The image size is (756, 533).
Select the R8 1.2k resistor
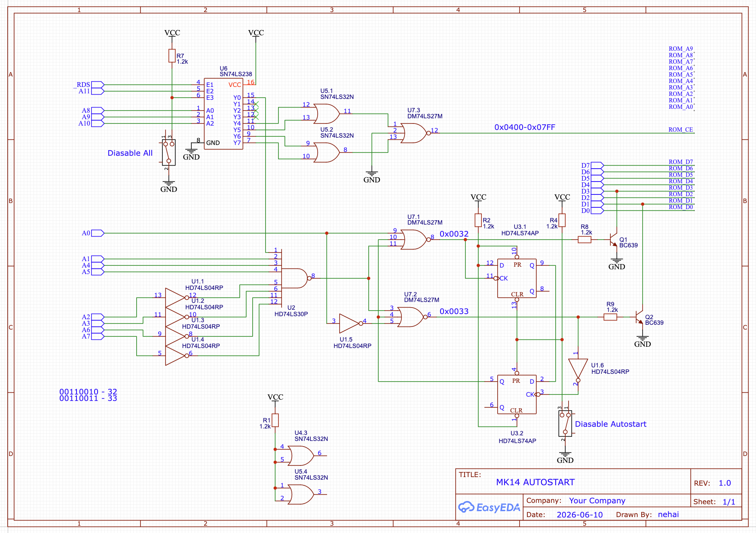(x=585, y=240)
